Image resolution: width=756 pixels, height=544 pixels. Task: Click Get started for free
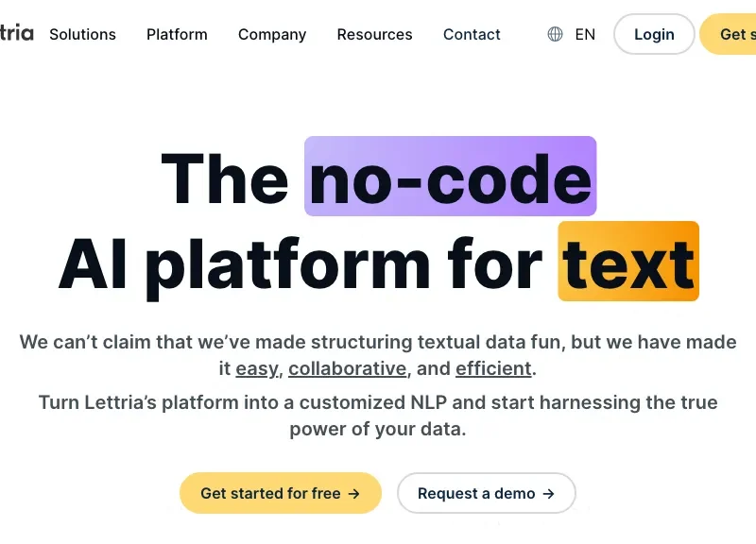click(281, 493)
